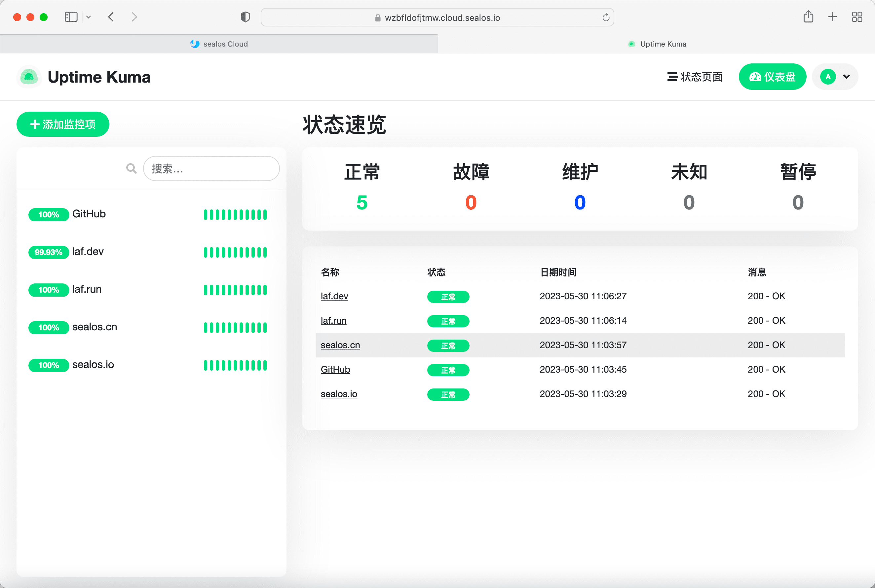Click timestamp 2023-05-30 11:03:57
Screen dimensions: 875x588
coord(583,345)
